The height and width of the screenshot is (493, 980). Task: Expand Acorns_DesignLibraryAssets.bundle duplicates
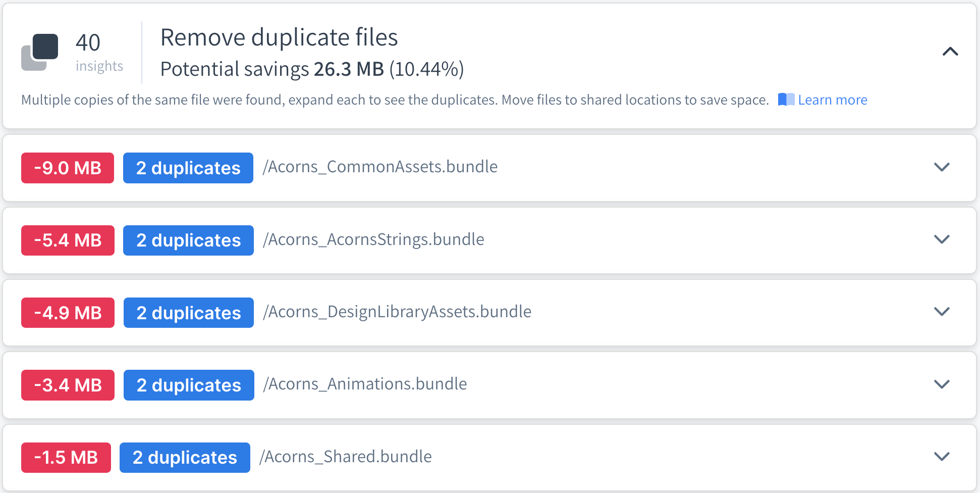(x=942, y=313)
